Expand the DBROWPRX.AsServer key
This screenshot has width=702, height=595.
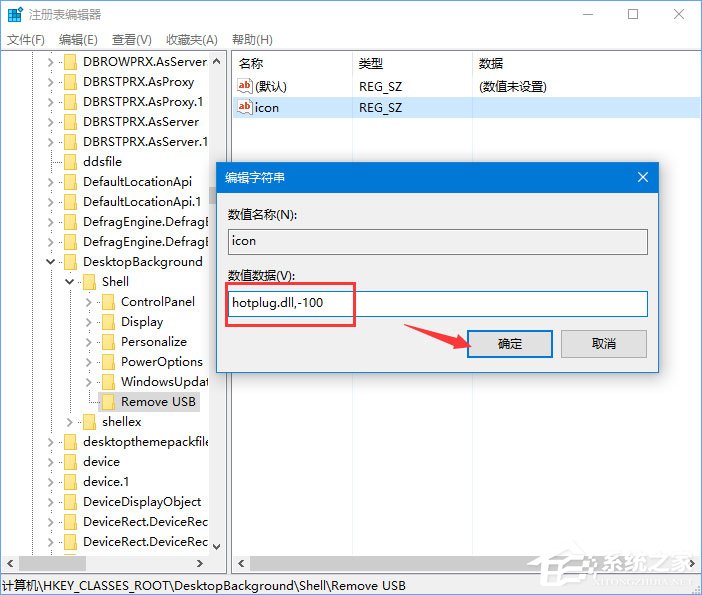point(50,62)
